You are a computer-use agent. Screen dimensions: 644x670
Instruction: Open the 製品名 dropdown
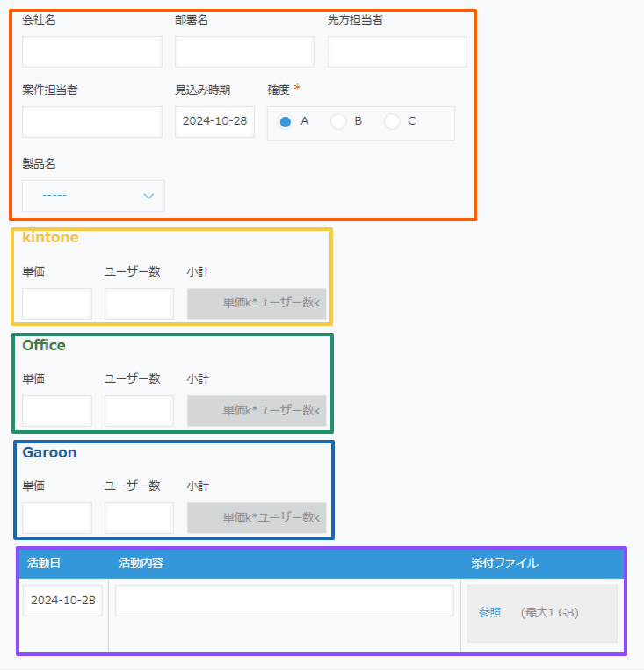[93, 196]
